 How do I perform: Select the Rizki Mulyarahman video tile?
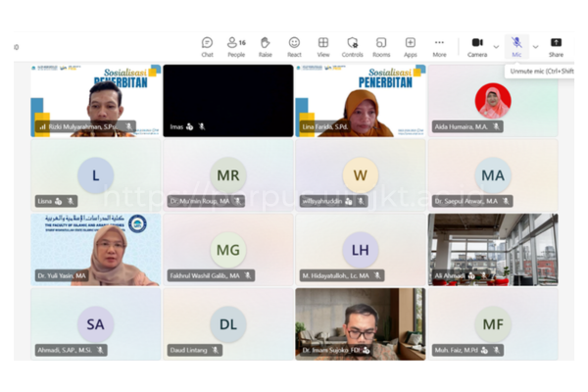(x=96, y=101)
